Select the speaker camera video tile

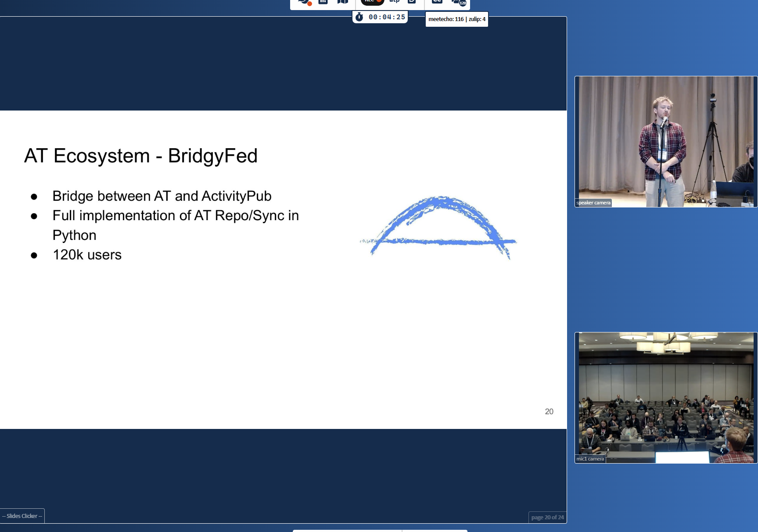[x=666, y=141]
